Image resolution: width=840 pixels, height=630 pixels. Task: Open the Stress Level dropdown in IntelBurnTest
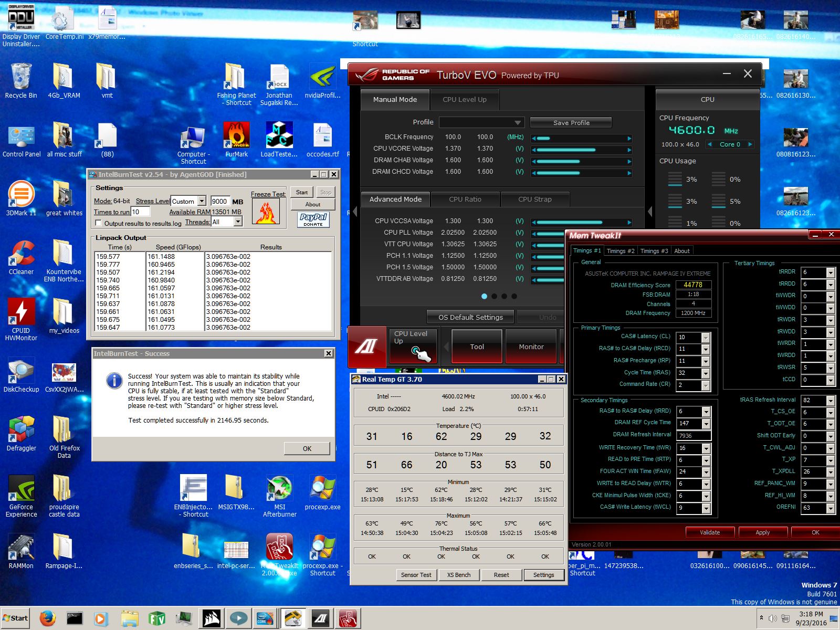coord(202,201)
